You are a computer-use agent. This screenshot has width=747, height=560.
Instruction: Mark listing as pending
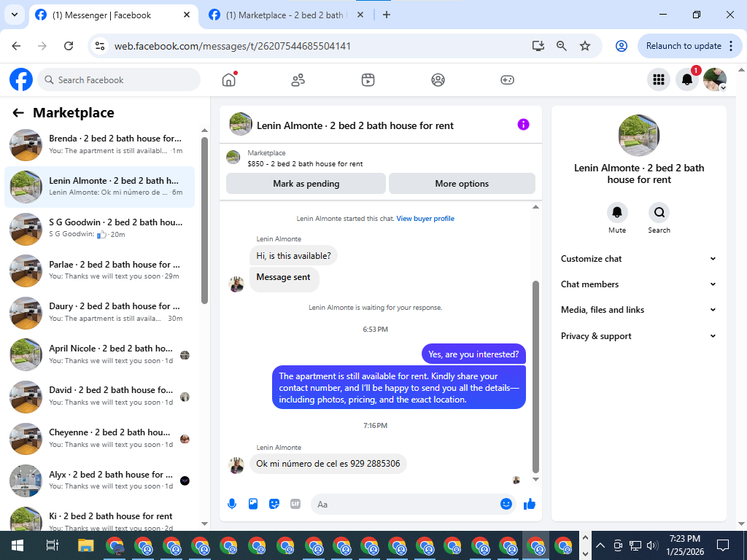(x=306, y=183)
